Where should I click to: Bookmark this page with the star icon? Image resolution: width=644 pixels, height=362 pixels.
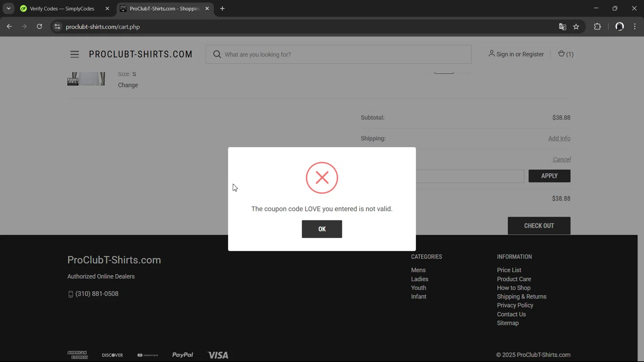[576, 27]
